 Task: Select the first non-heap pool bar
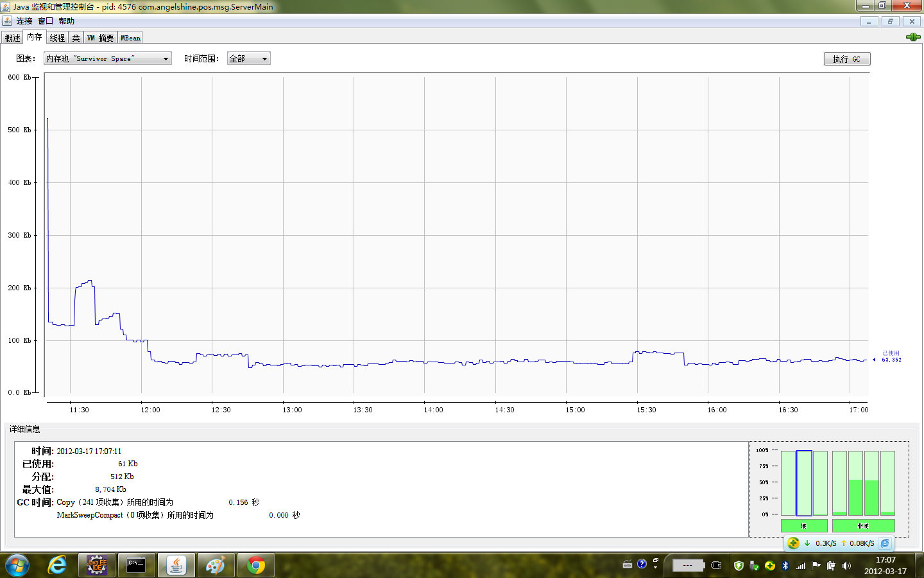[839, 483]
